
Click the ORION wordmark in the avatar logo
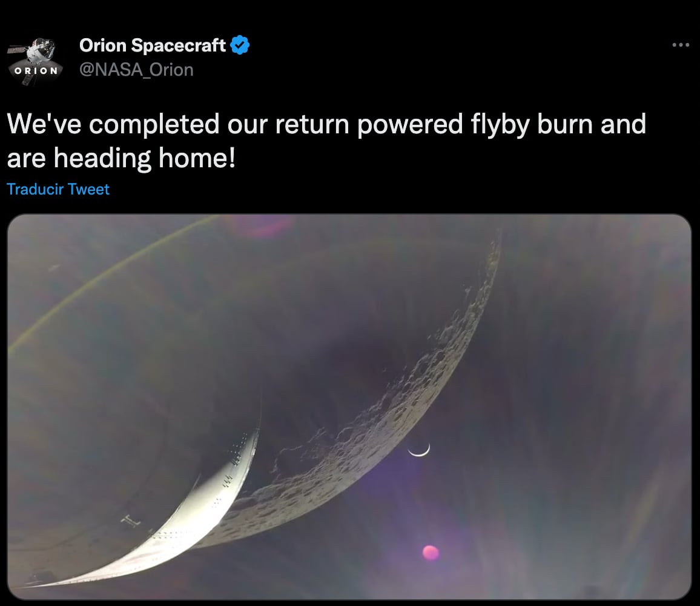coord(36,70)
